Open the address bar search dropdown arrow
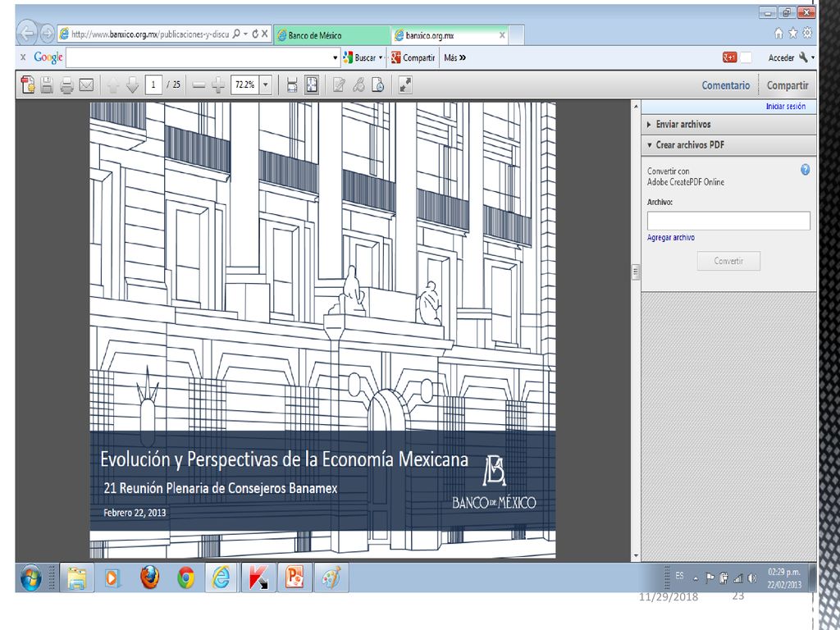Screen dimensions: 840x630 245,34
